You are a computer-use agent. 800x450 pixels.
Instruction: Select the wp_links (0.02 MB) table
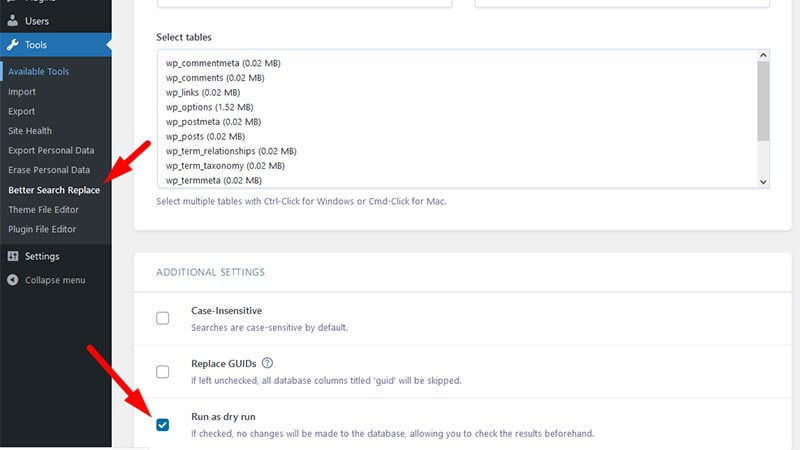coord(203,92)
